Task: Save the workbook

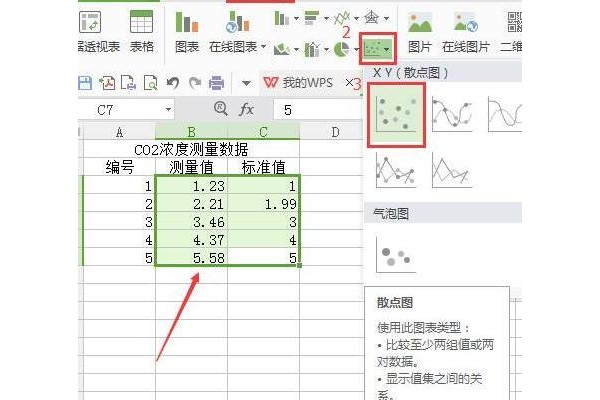Action: pyautogui.click(x=85, y=83)
